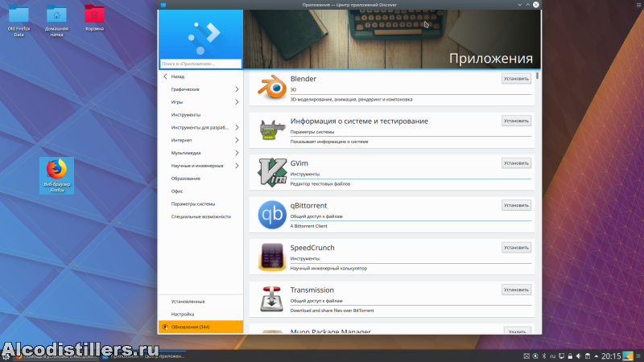The image size is (644, 362).
Task: Install qBittorrent with Установить button
Action: click(516, 205)
